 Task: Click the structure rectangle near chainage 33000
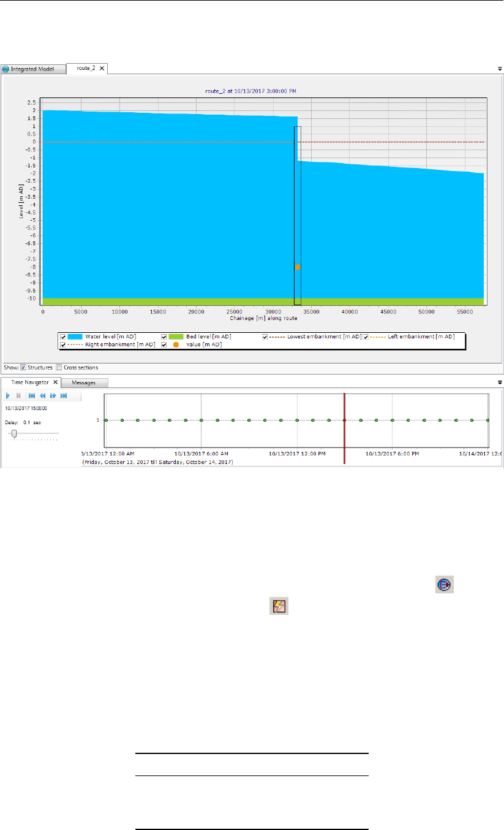point(298,216)
